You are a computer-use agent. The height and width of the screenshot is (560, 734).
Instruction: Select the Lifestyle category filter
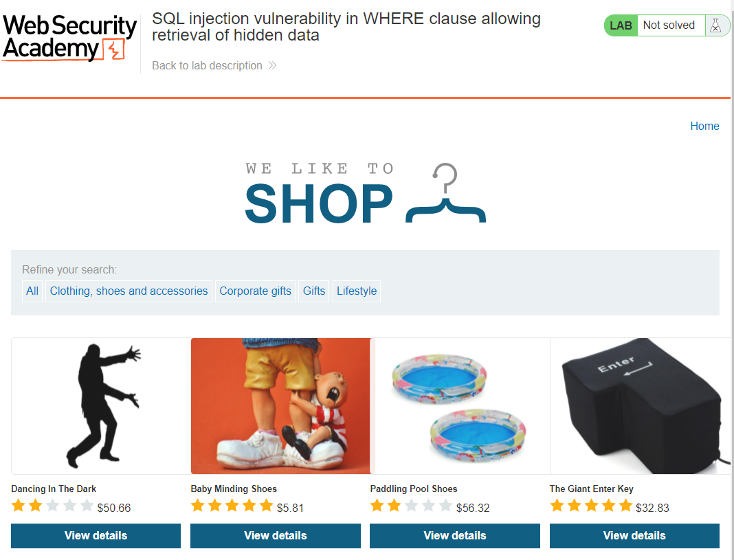pos(357,291)
